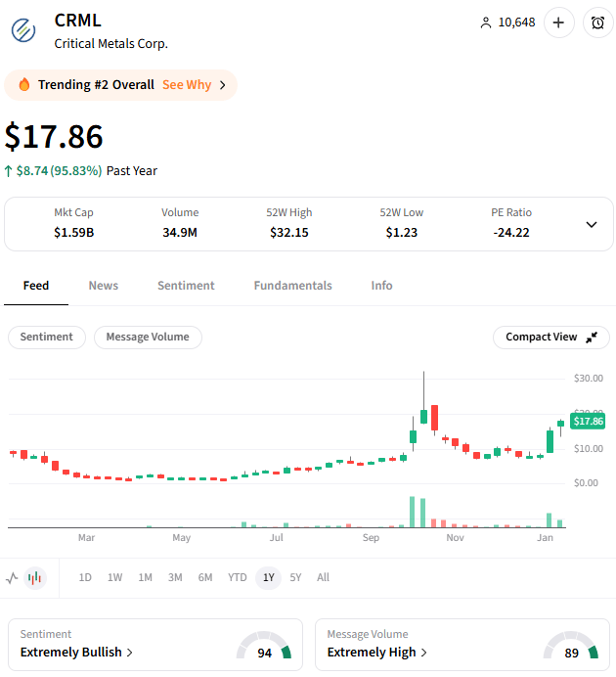Expand the key stats panel chevron
The height and width of the screenshot is (677, 616).
click(592, 224)
